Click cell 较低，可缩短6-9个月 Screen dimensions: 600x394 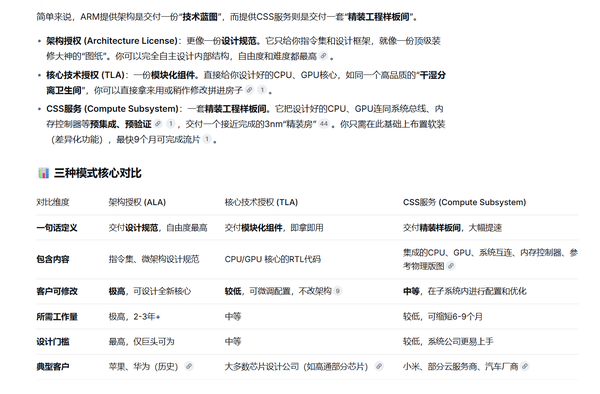pos(443,316)
